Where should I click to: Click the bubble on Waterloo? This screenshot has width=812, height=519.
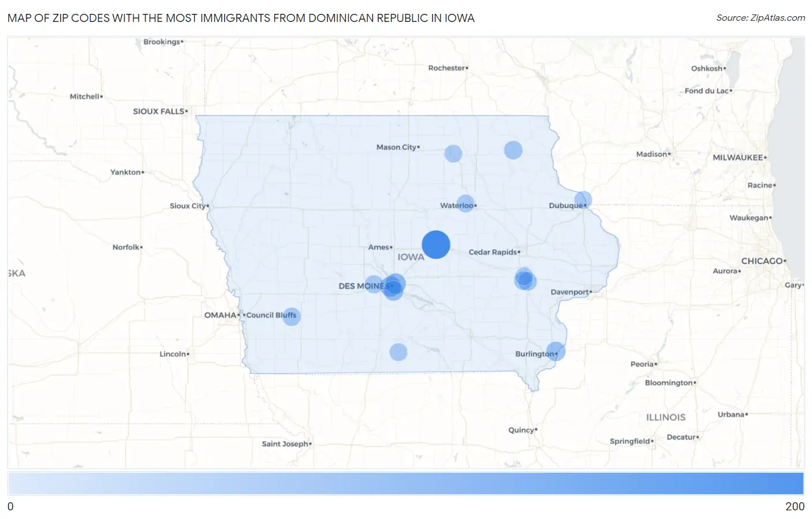(465, 203)
